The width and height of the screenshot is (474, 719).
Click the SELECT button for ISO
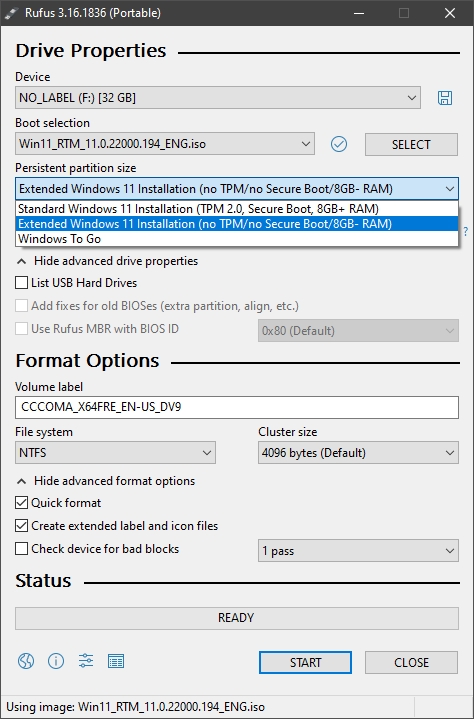[x=411, y=144]
